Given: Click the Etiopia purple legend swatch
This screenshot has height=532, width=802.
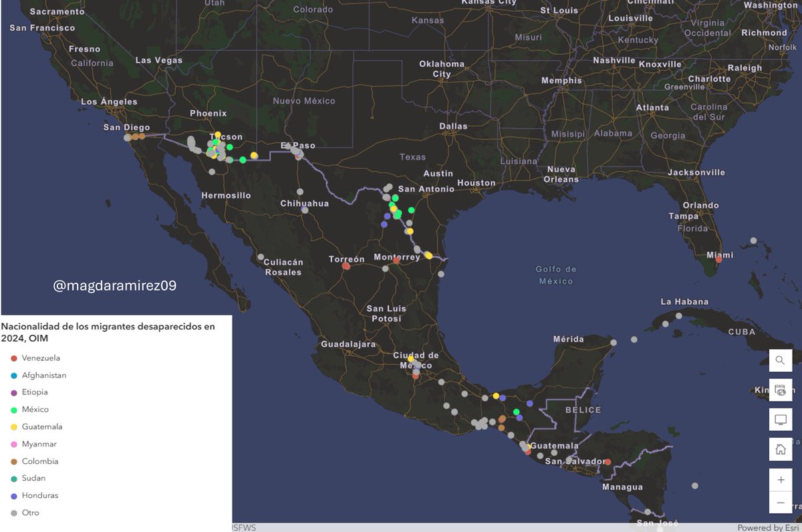Looking at the screenshot, I should pos(14,392).
